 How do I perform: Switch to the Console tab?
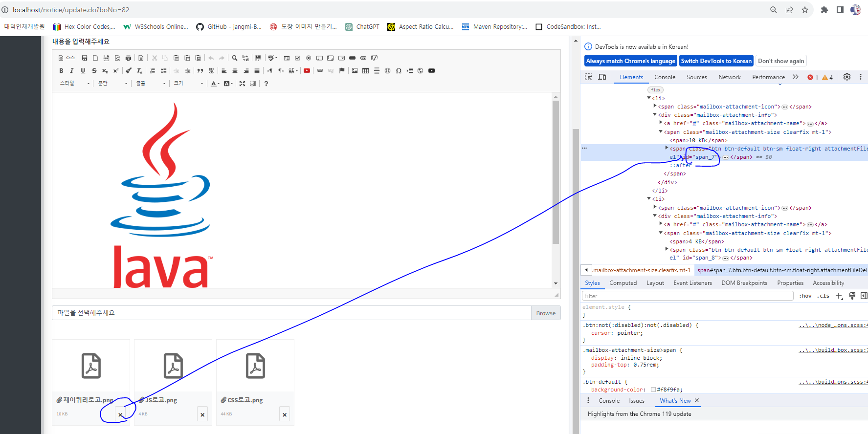665,77
